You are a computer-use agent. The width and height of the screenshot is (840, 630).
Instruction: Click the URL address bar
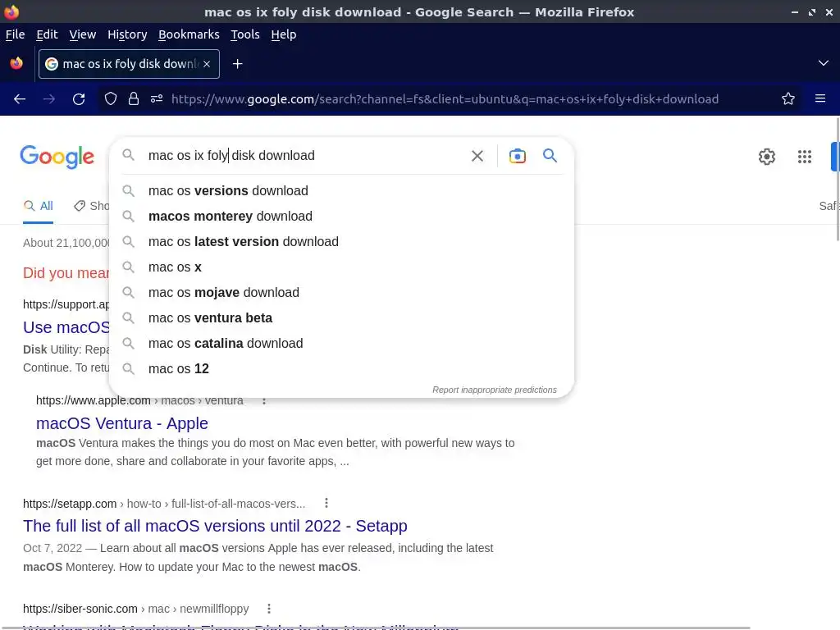pyautogui.click(x=445, y=99)
